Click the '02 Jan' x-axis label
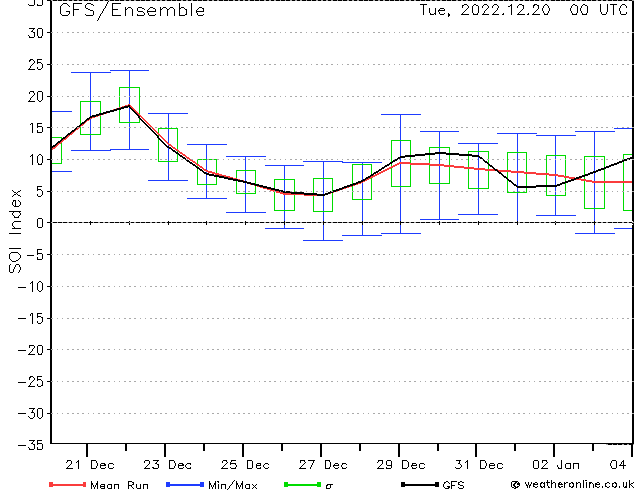Screen dimensions: 634x490 point(556,465)
